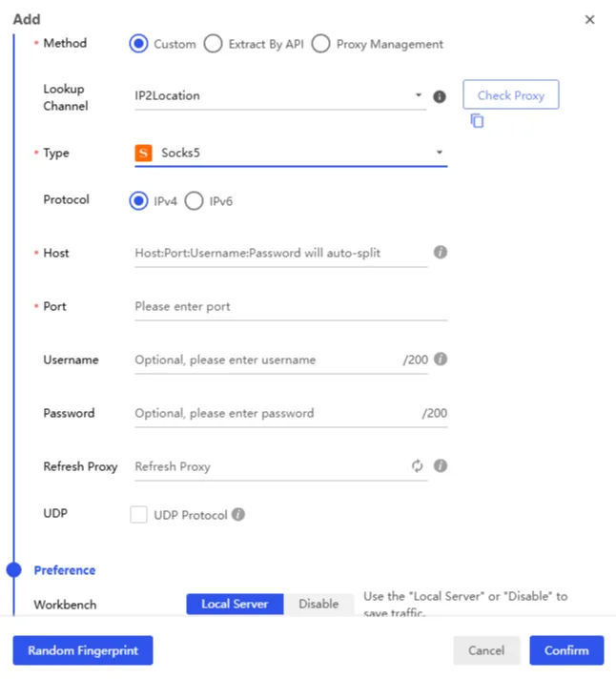This screenshot has width=616, height=679.
Task: Click the Check Proxy button
Action: click(511, 94)
